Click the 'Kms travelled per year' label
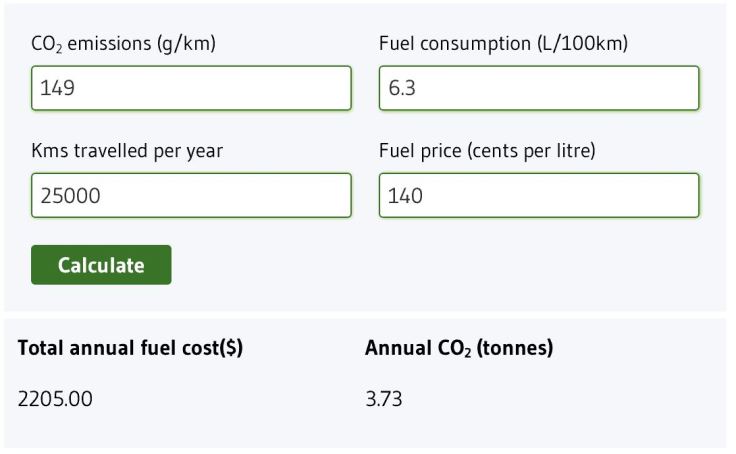This screenshot has height=454, width=736. pyautogui.click(x=127, y=151)
